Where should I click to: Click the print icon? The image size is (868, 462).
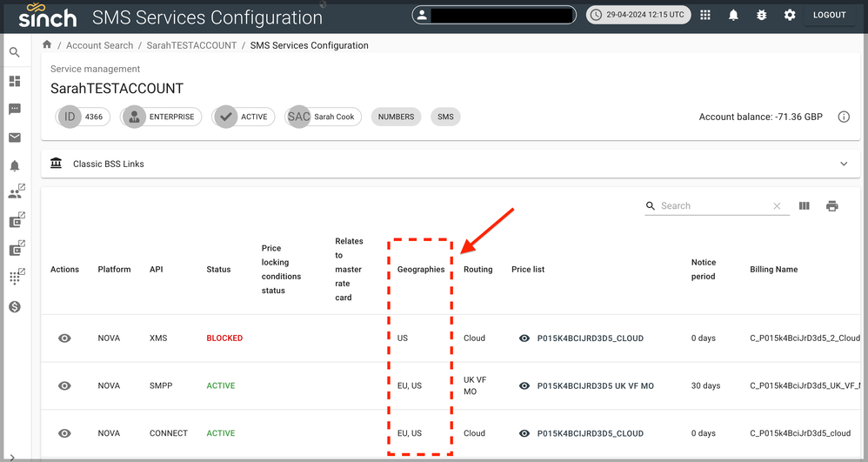coord(832,206)
